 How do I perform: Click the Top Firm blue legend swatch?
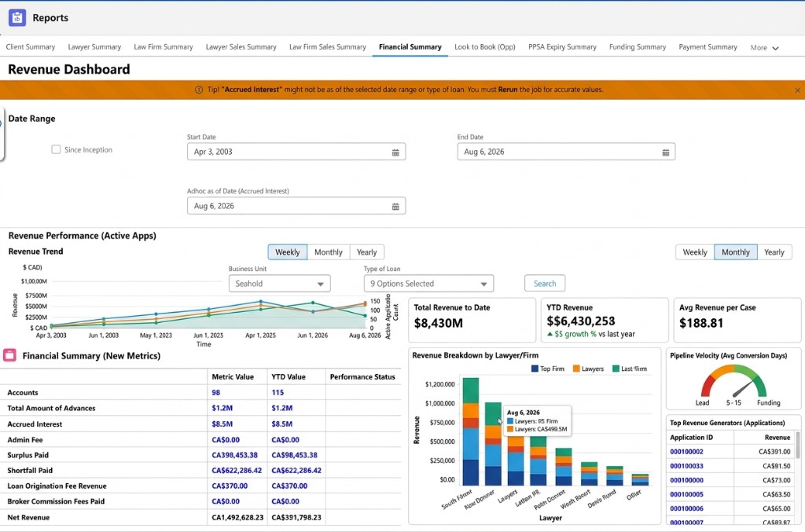[x=535, y=369]
